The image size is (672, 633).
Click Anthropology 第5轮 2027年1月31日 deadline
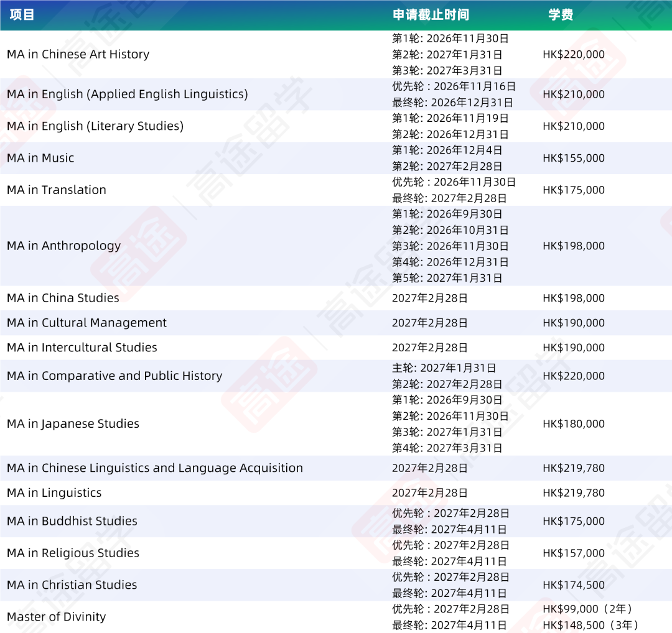(447, 279)
